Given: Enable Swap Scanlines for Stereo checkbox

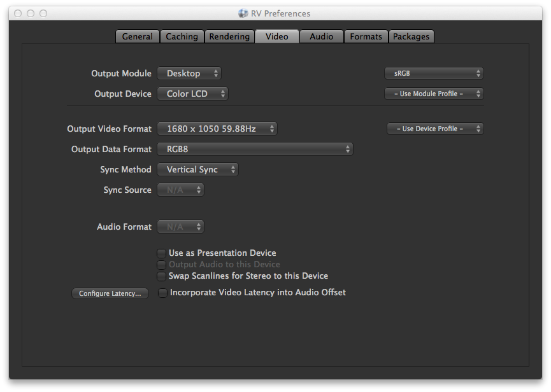Looking at the screenshot, I should [161, 276].
